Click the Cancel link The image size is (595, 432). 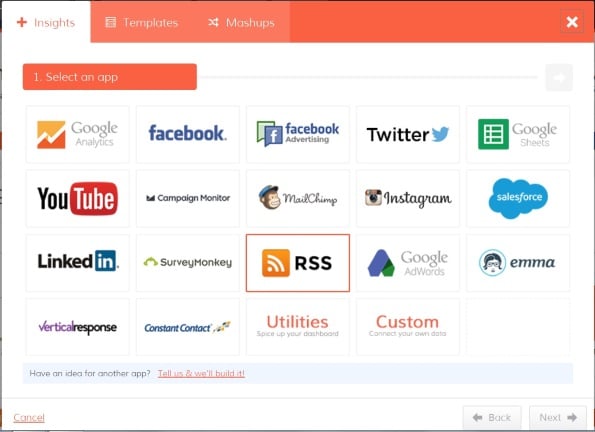29,418
